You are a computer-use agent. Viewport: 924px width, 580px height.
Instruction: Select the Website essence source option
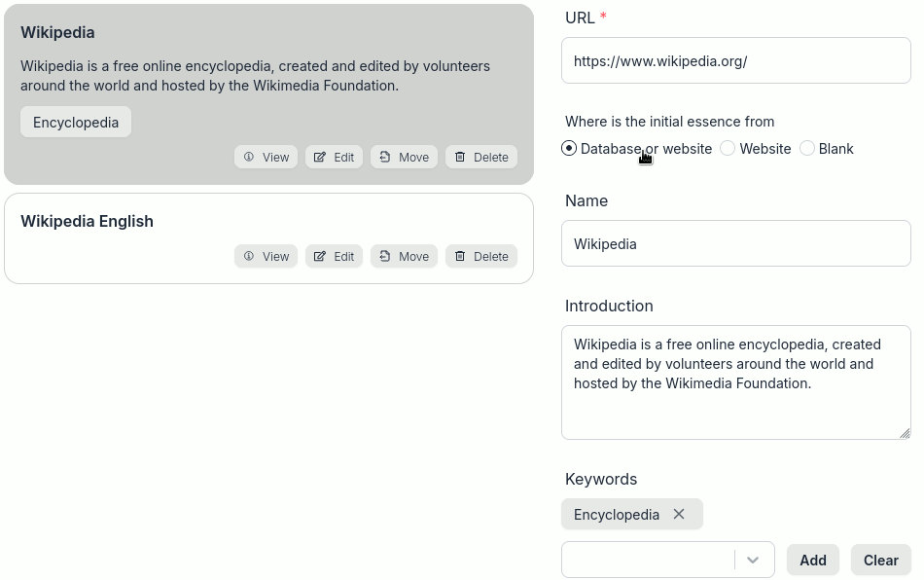pos(728,148)
